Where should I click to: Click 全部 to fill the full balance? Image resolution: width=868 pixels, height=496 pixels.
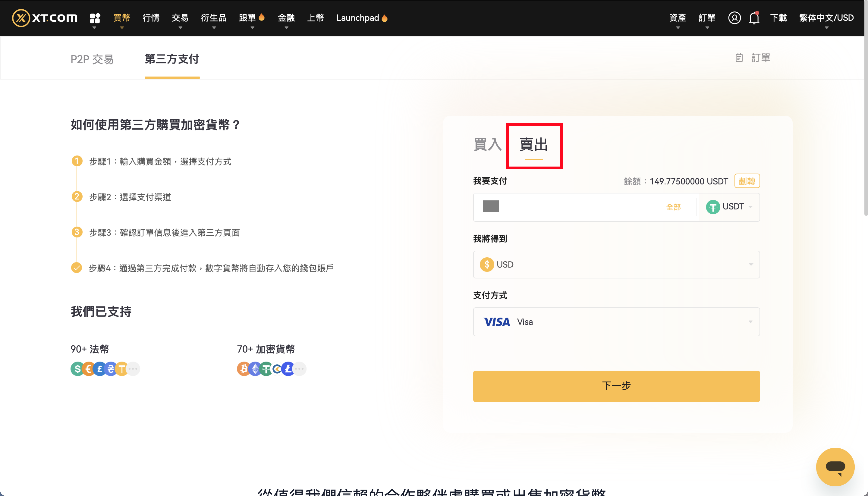tap(673, 207)
